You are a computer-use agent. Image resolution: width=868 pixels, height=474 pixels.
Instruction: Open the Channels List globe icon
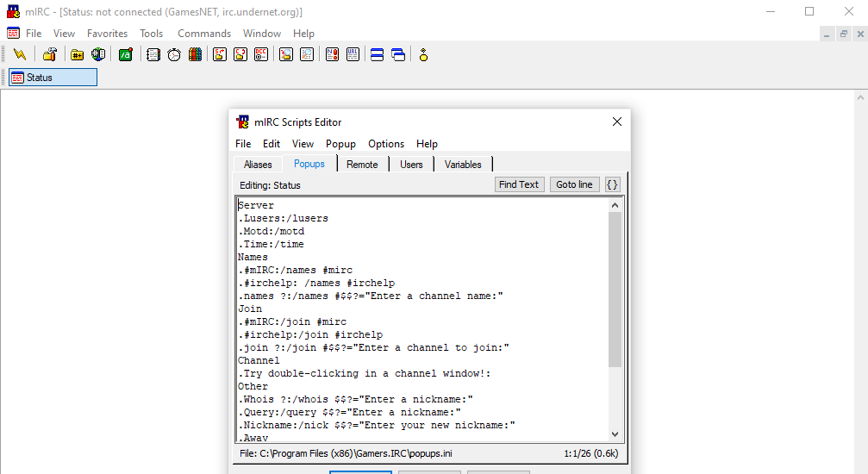pos(98,55)
